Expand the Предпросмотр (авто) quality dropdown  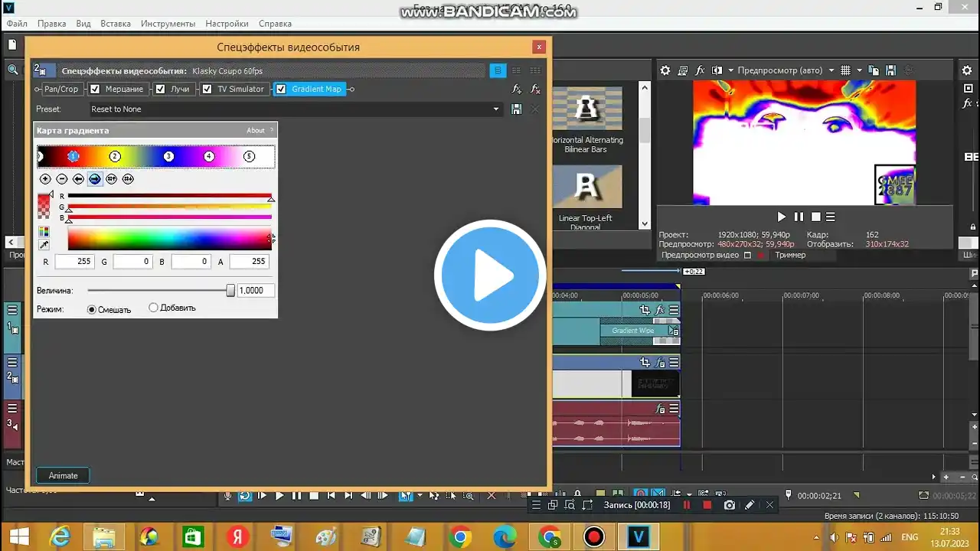(829, 70)
